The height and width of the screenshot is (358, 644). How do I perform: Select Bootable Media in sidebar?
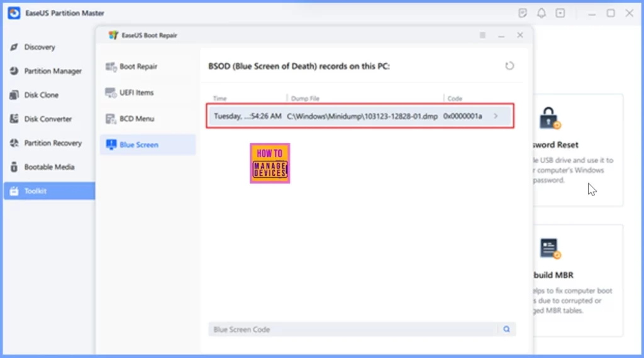click(x=49, y=167)
